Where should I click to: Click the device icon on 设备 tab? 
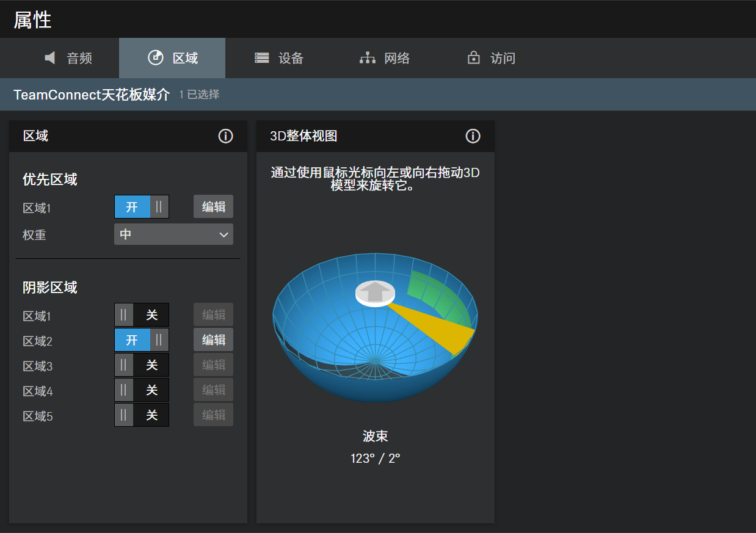[262, 58]
